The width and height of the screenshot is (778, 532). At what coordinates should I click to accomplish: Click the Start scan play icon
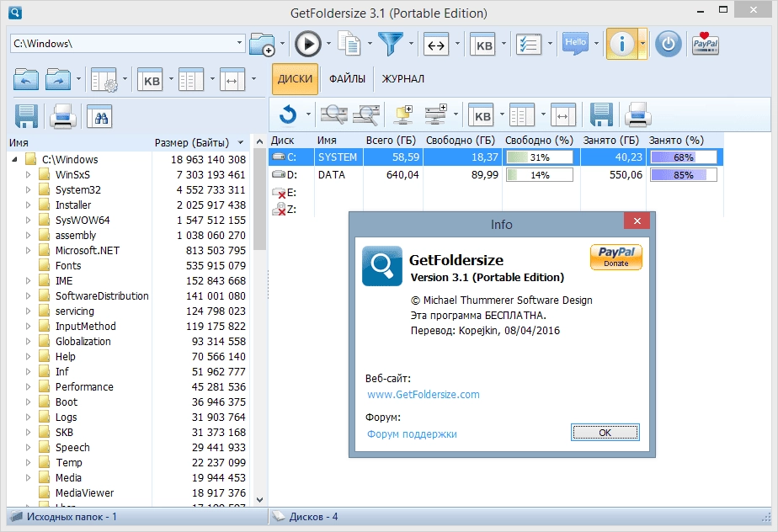307,44
